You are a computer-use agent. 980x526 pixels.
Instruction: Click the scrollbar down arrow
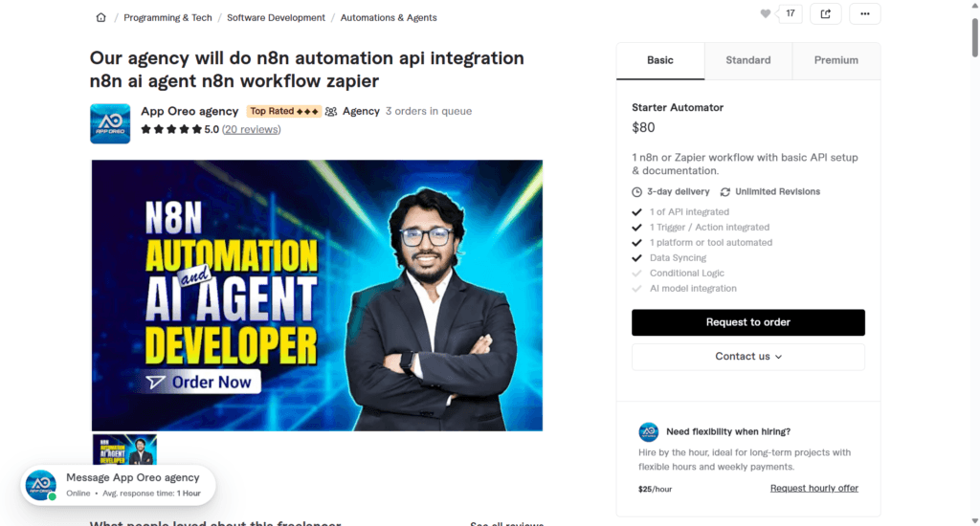point(974,520)
